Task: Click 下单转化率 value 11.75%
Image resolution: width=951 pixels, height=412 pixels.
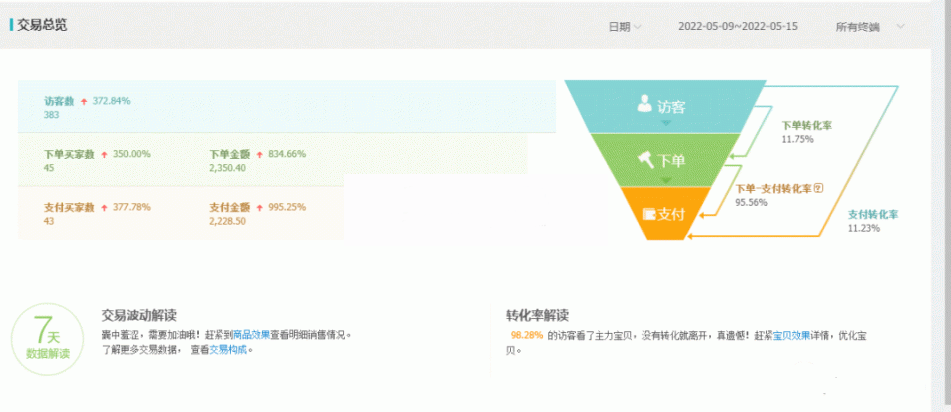Action: pos(797,139)
